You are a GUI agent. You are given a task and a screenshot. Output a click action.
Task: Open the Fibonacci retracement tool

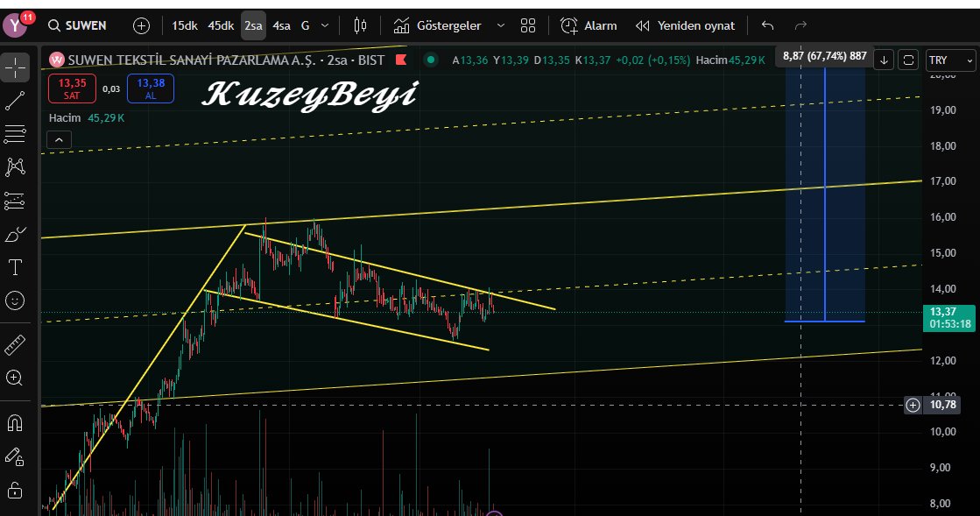coord(14,133)
